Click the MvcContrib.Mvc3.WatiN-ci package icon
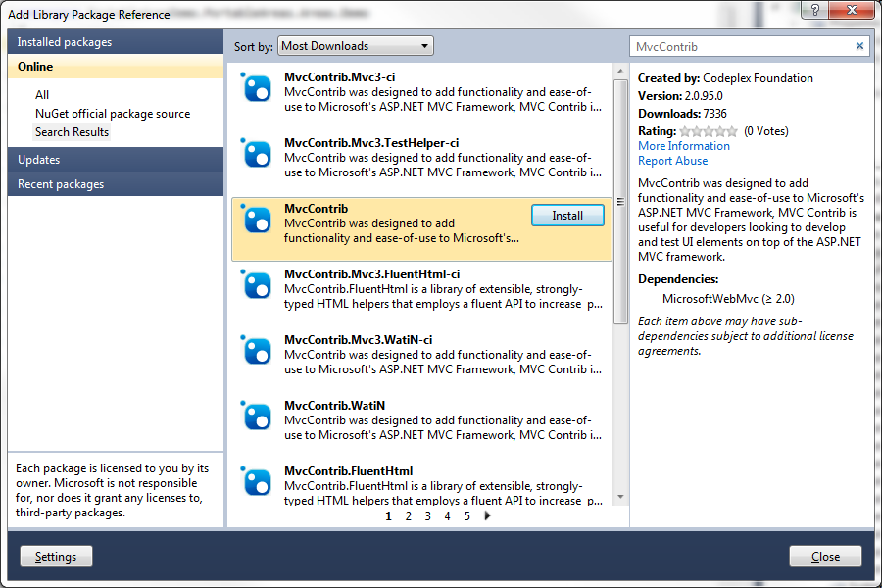Screen dimensions: 882x588 click(257, 351)
